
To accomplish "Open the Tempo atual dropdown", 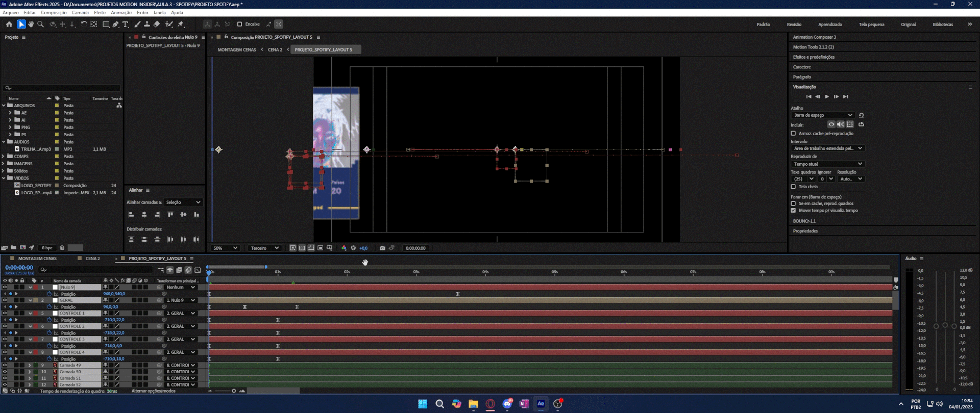I will tap(827, 164).
